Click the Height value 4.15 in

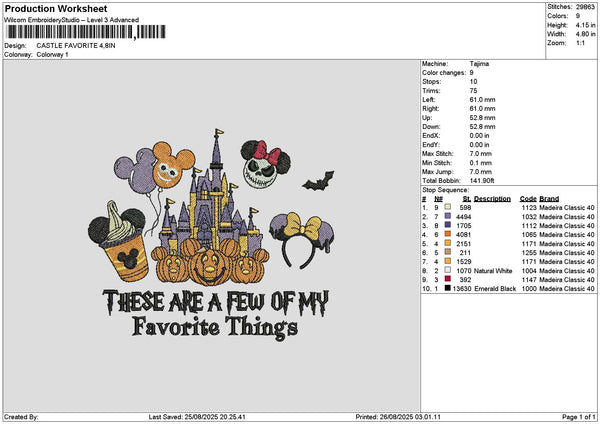coord(585,25)
